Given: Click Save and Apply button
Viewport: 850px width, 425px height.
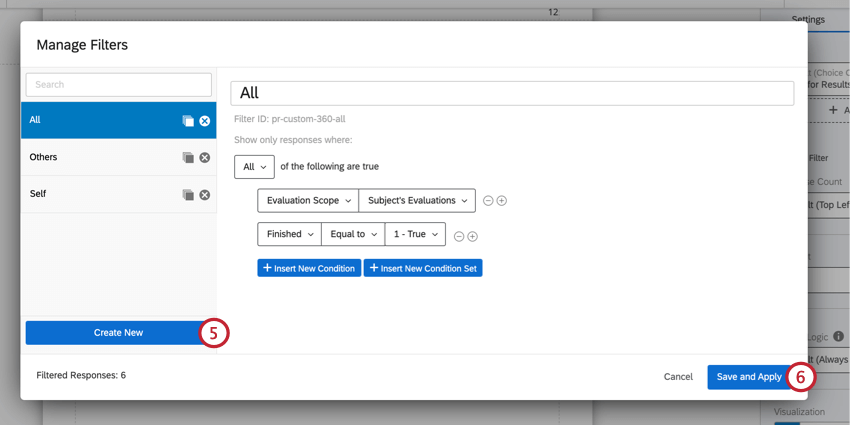Looking at the screenshot, I should click(x=749, y=377).
